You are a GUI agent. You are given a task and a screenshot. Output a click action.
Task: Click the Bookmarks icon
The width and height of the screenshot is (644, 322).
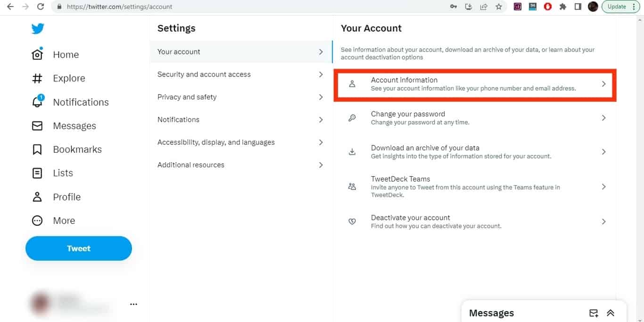click(37, 149)
